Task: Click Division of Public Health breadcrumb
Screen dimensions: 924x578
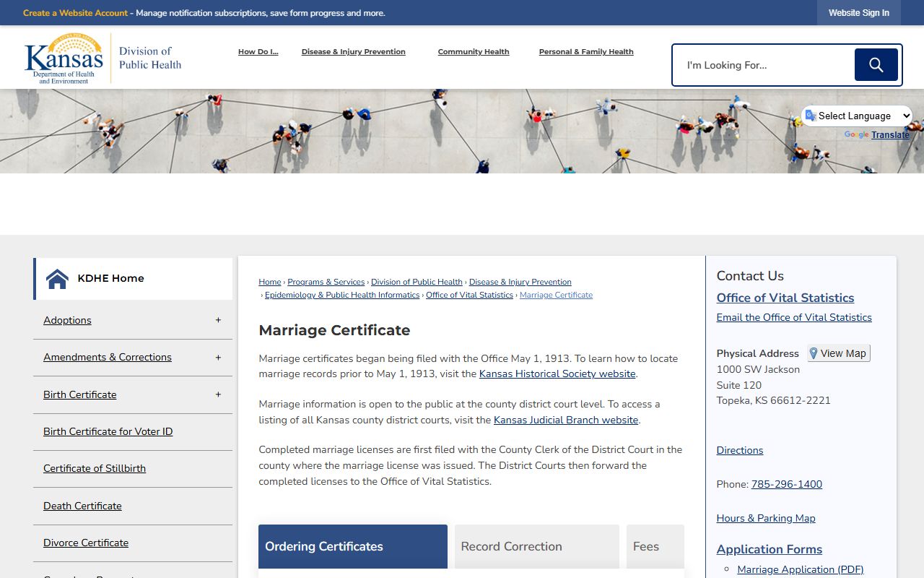Action: 417,282
